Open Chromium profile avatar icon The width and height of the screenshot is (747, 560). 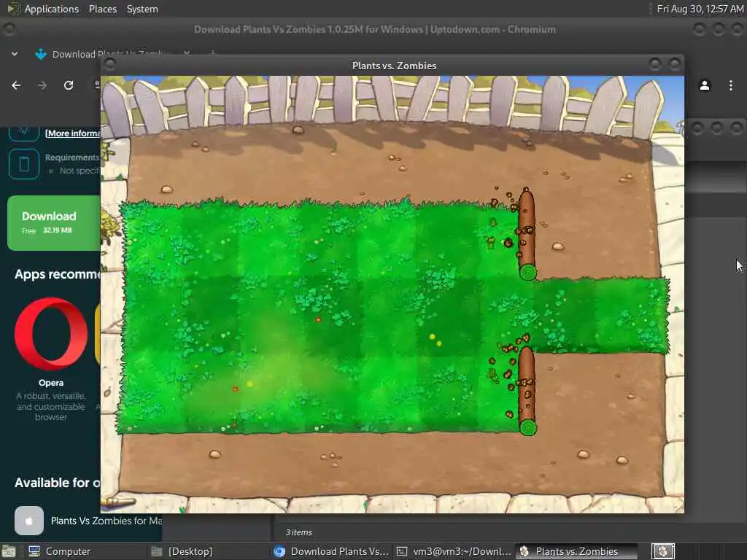705,85
